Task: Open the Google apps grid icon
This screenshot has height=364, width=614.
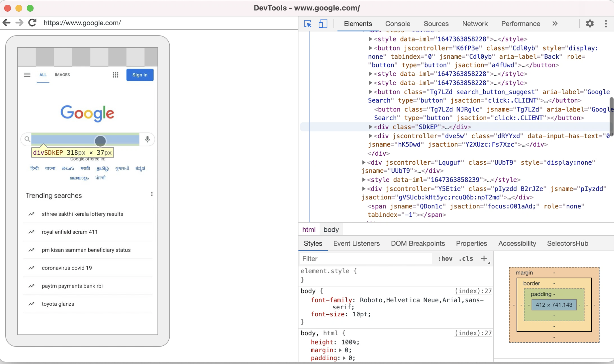Action: point(115,75)
